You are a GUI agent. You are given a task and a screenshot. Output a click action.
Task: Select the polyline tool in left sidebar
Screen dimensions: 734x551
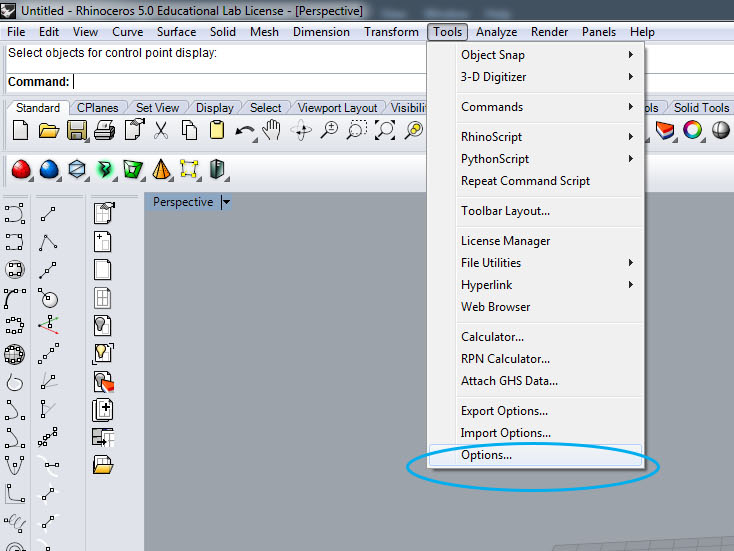point(48,242)
